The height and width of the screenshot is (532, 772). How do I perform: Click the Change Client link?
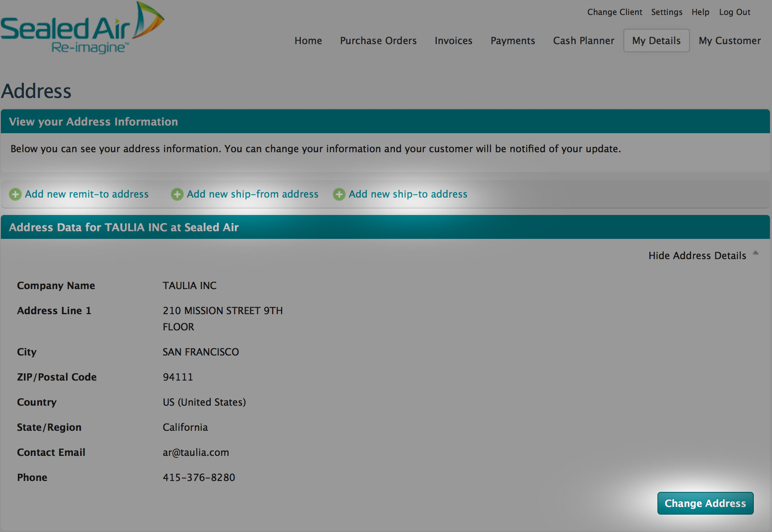click(x=615, y=12)
